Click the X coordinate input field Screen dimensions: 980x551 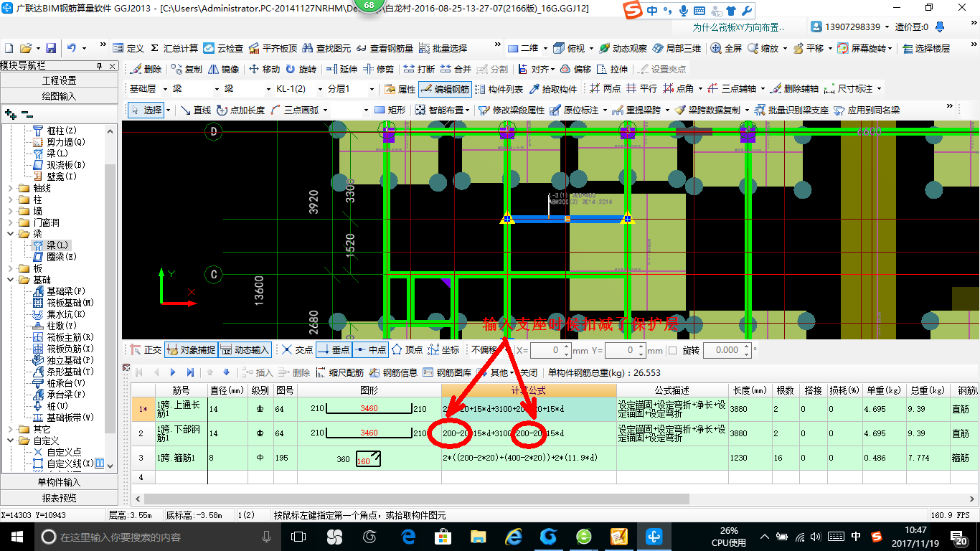tap(551, 350)
